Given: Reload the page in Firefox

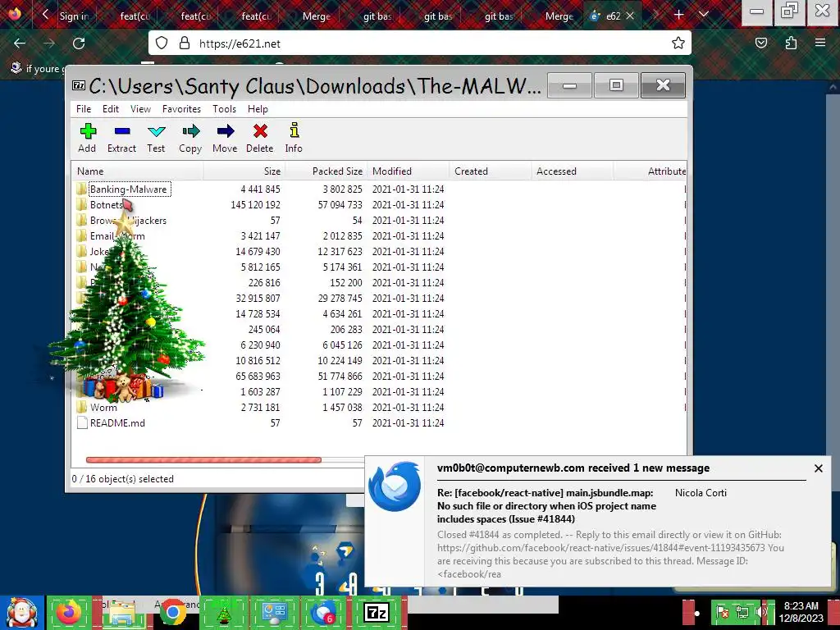Looking at the screenshot, I should [x=79, y=43].
